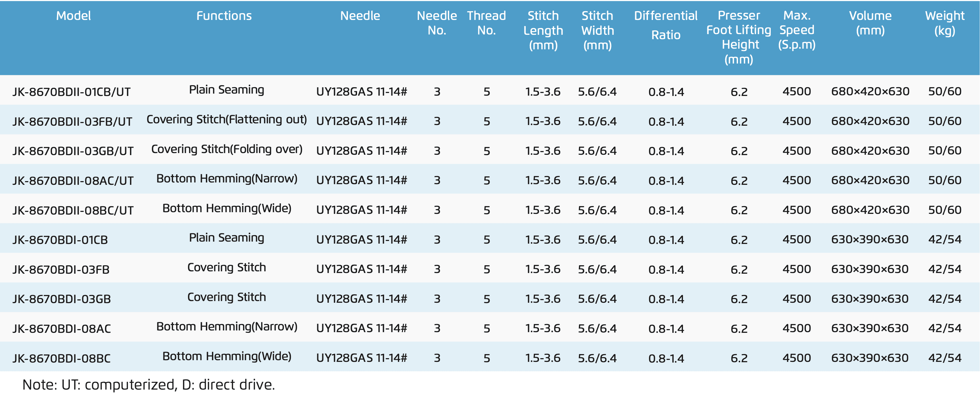
Task: Click weight 50/60 in JK-8670BDII-08AC/UT row
Action: pyautogui.click(x=945, y=180)
